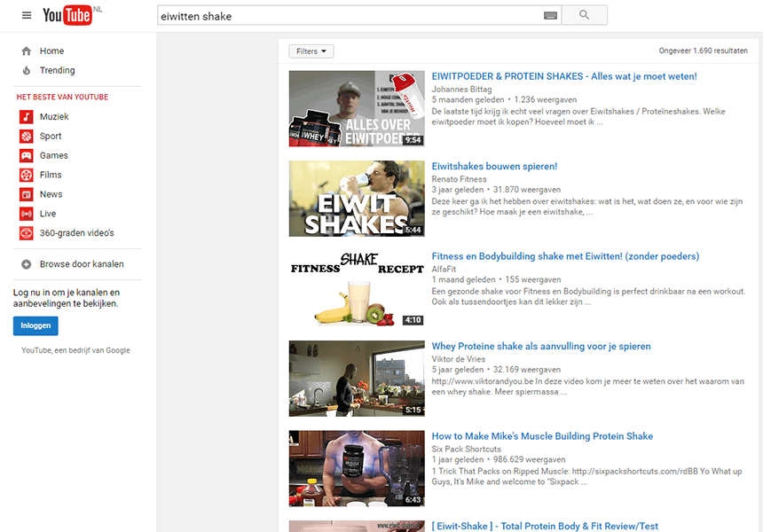Screen dimensions: 763x532
Task: Open the hamburger guide menu
Action: [x=27, y=15]
